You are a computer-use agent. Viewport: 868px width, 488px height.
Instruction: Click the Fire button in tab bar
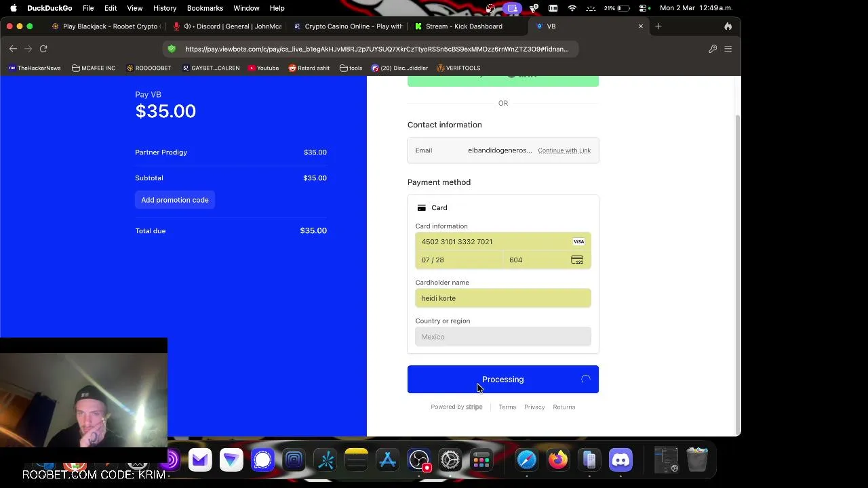click(x=728, y=26)
